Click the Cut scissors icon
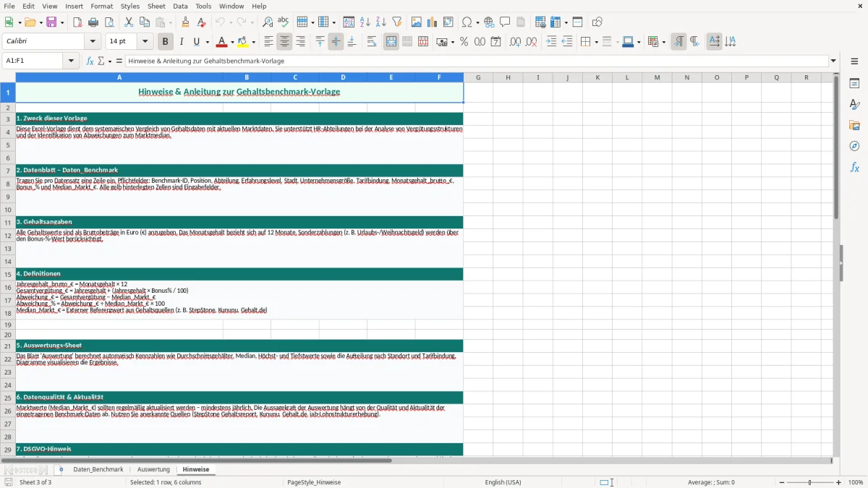This screenshot has height=488, width=868. pyautogui.click(x=129, y=22)
